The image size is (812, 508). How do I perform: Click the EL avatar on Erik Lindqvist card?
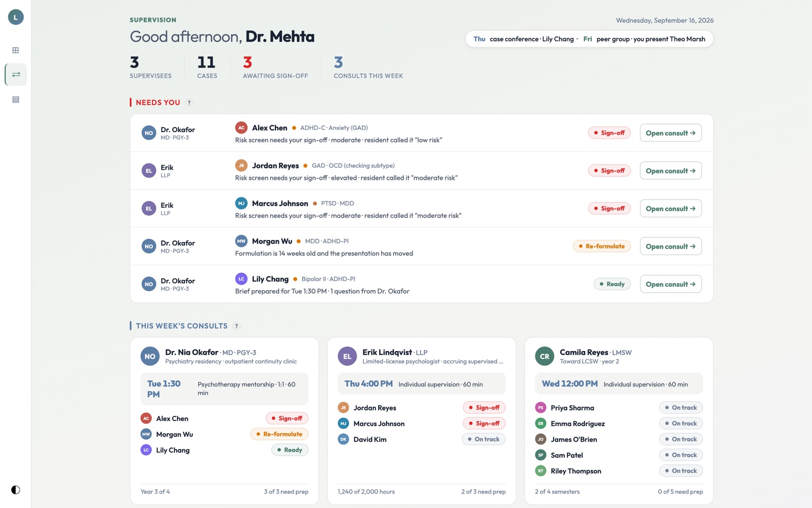pyautogui.click(x=347, y=357)
